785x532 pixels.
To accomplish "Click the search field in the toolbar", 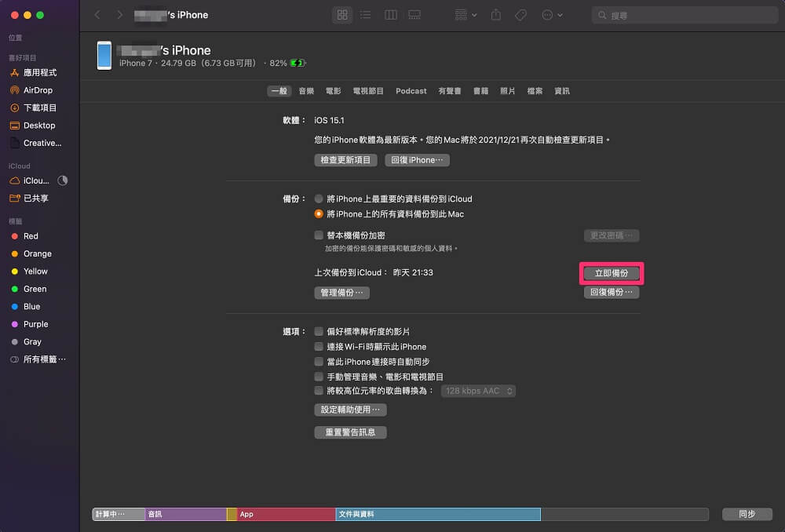I will tap(684, 14).
